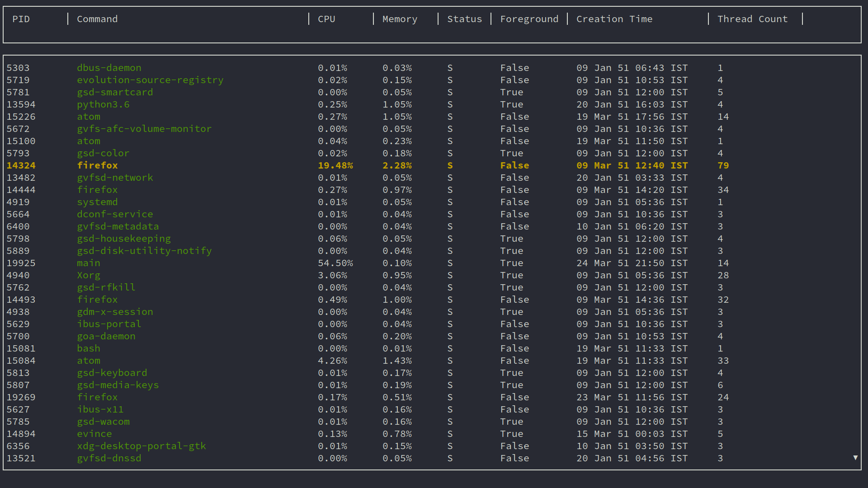Select the python3.6 process row
This screenshot has width=868, height=488.
(x=103, y=104)
